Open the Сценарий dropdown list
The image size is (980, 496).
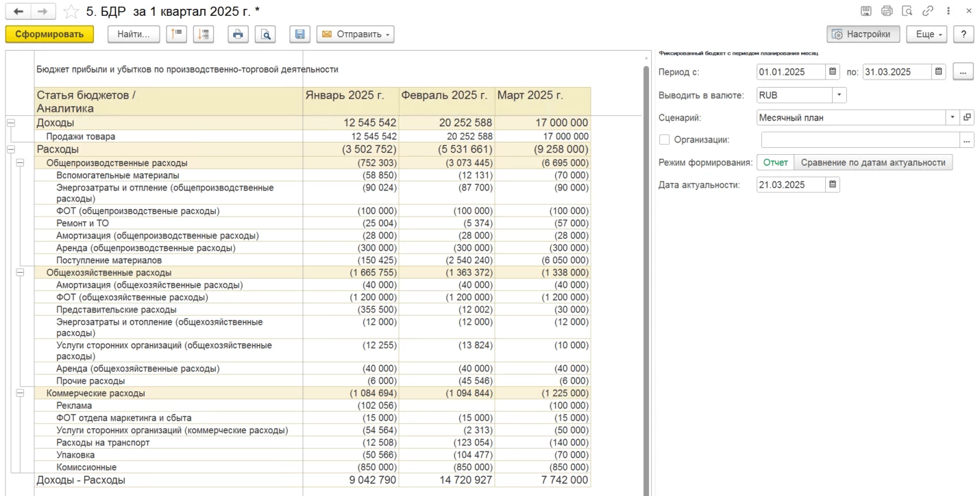[x=952, y=117]
